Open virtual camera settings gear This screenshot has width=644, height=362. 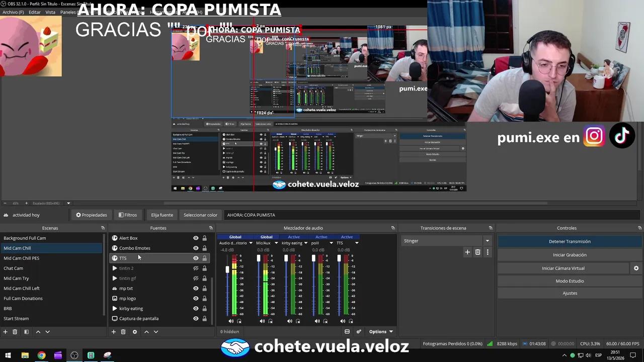click(636, 268)
